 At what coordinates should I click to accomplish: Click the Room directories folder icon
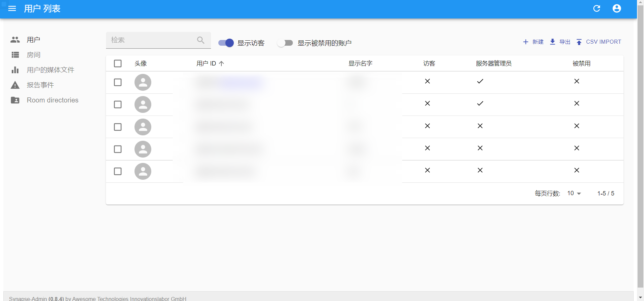click(x=15, y=100)
